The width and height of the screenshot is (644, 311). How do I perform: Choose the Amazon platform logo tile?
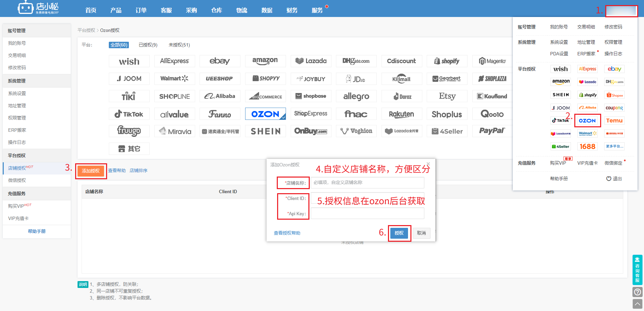(x=265, y=61)
